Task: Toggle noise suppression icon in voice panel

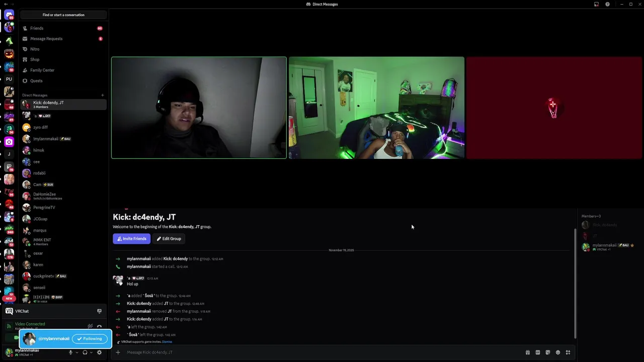Action: (90, 326)
